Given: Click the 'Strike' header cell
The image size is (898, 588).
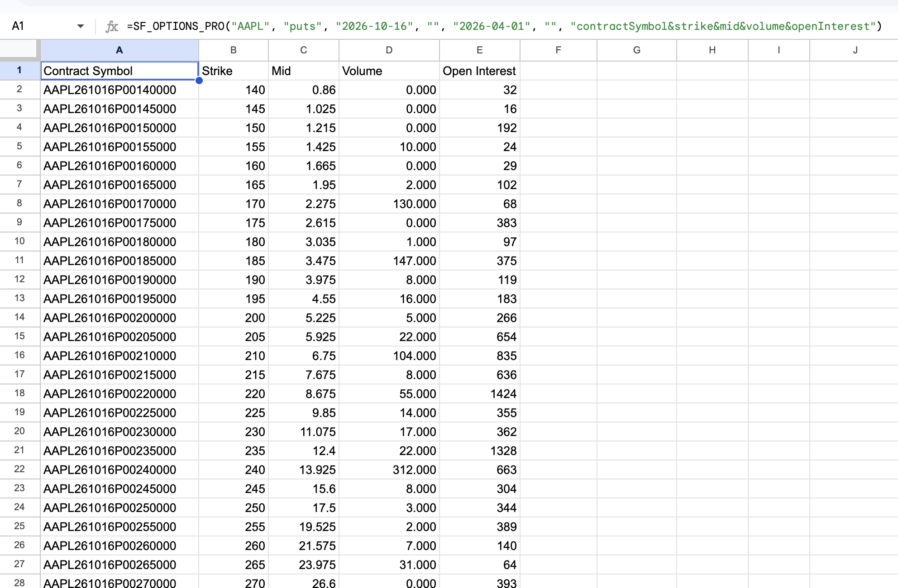Looking at the screenshot, I should [x=234, y=71].
